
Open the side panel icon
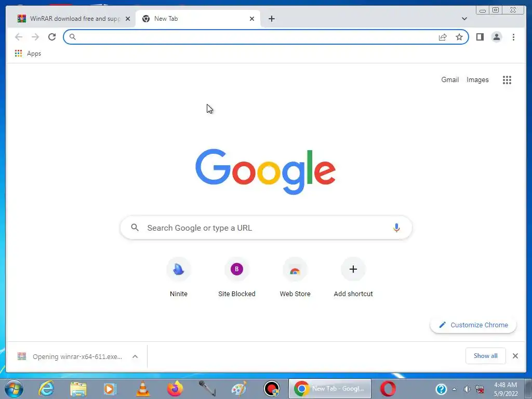(480, 37)
